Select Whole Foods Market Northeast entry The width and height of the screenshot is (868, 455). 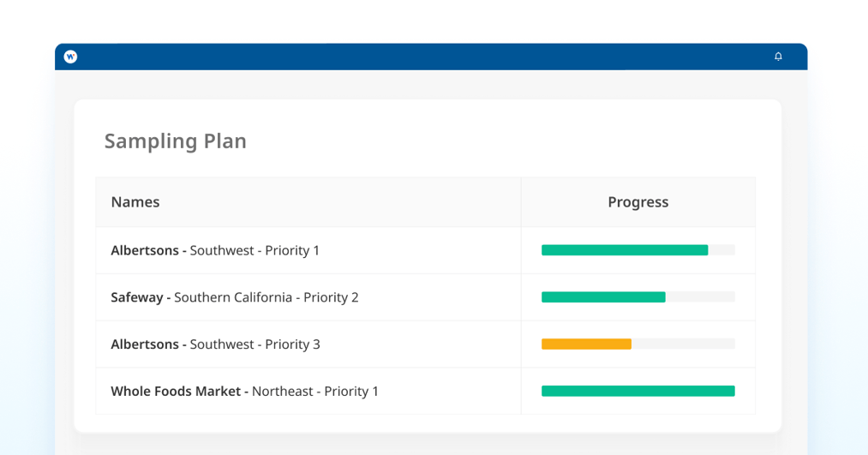244,392
